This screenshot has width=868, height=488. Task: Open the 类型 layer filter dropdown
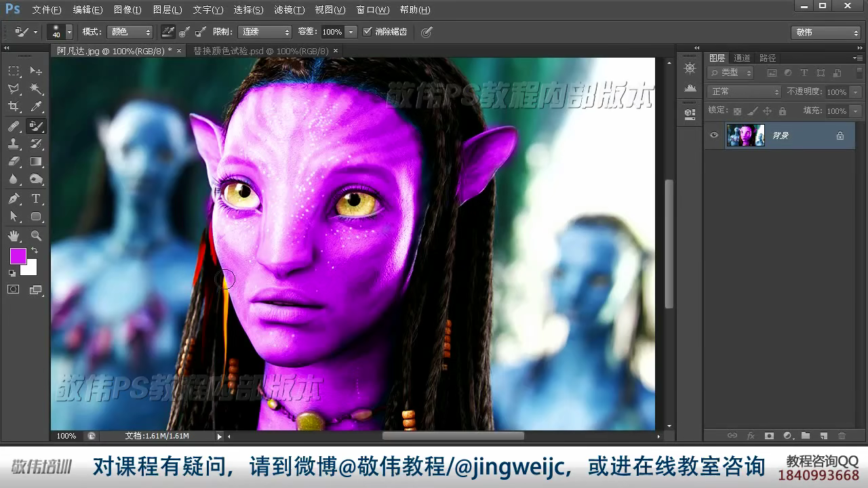(x=730, y=73)
